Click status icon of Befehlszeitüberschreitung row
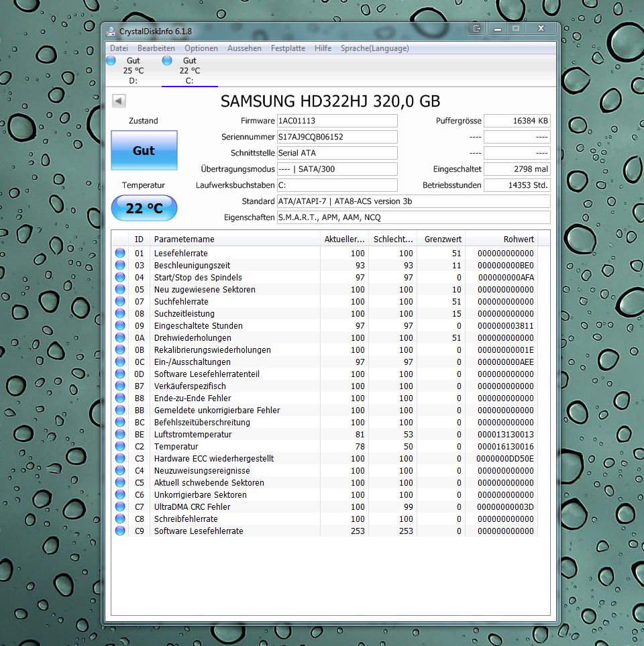 coord(120,422)
